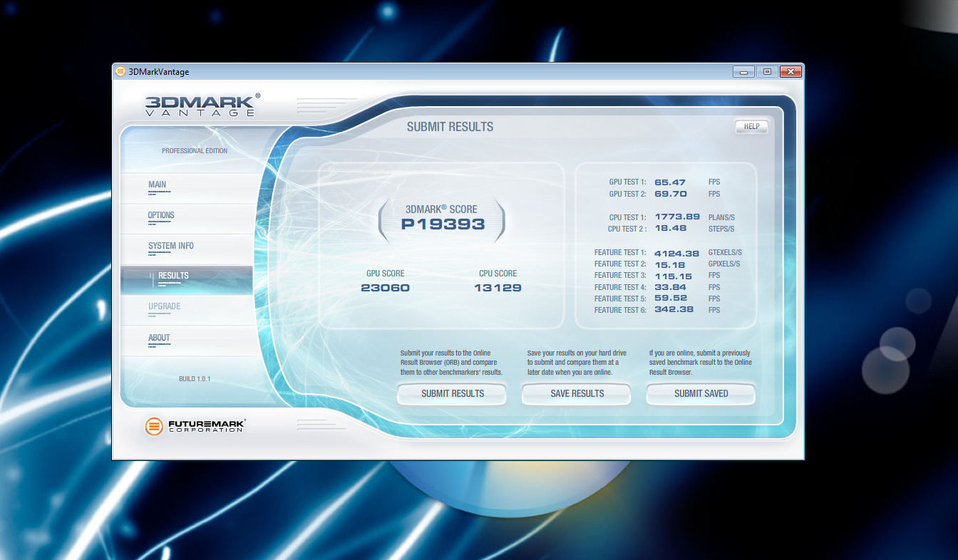
Task: Click the Save Results button
Action: (577, 393)
